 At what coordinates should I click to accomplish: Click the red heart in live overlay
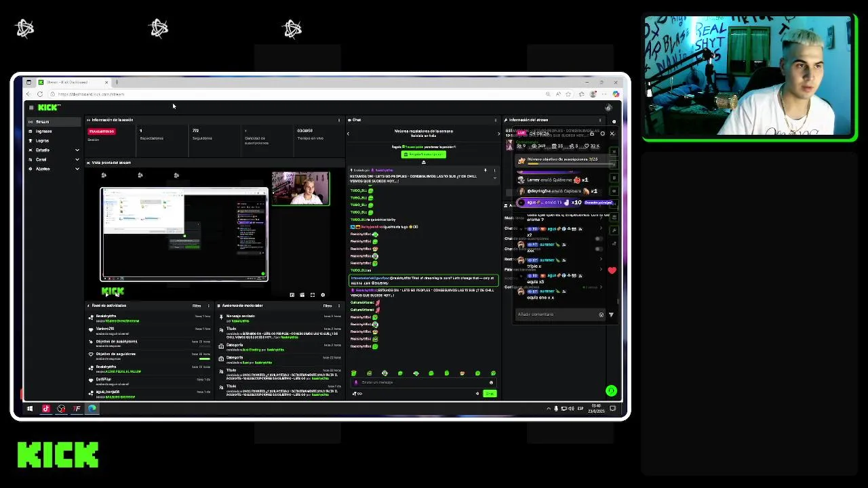tap(612, 270)
